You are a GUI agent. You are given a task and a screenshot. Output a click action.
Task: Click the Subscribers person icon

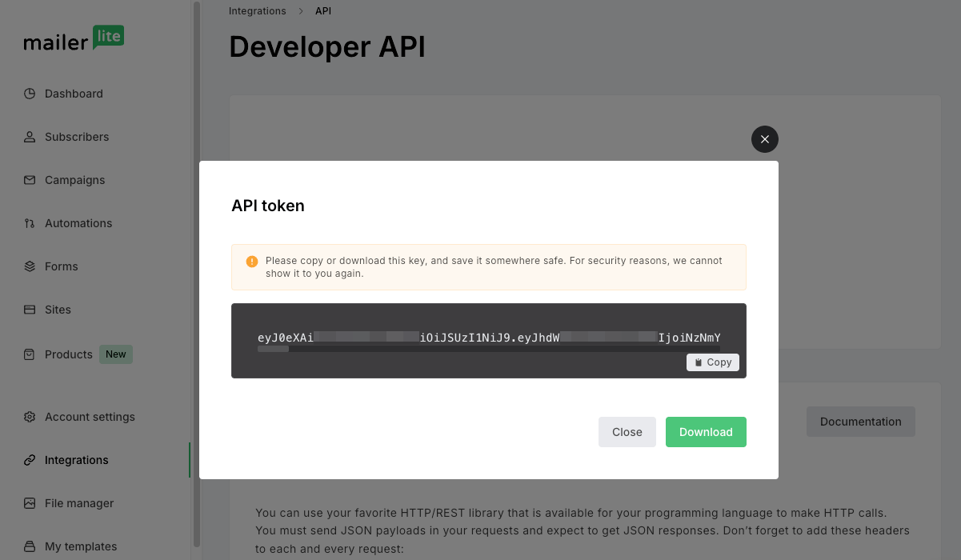coord(30,137)
